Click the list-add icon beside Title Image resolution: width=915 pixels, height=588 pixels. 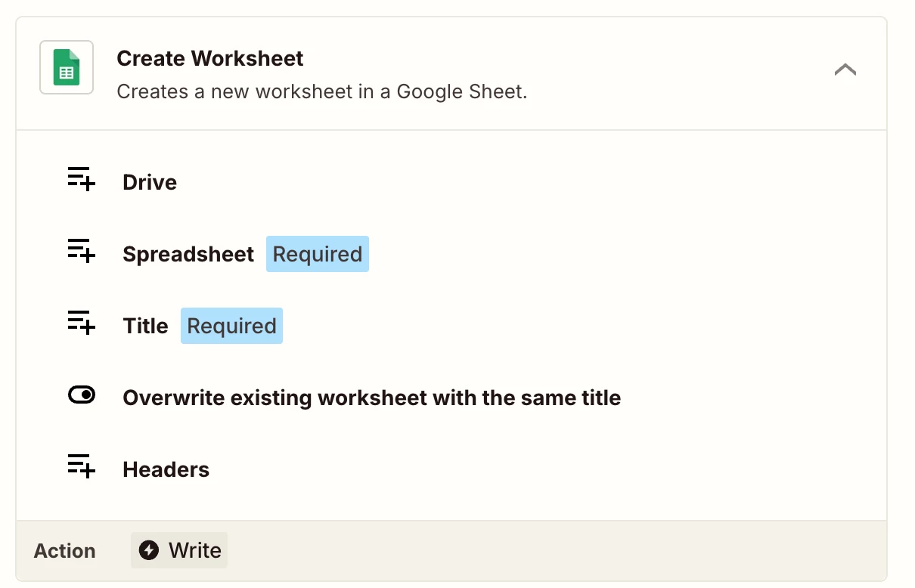pyautogui.click(x=81, y=323)
